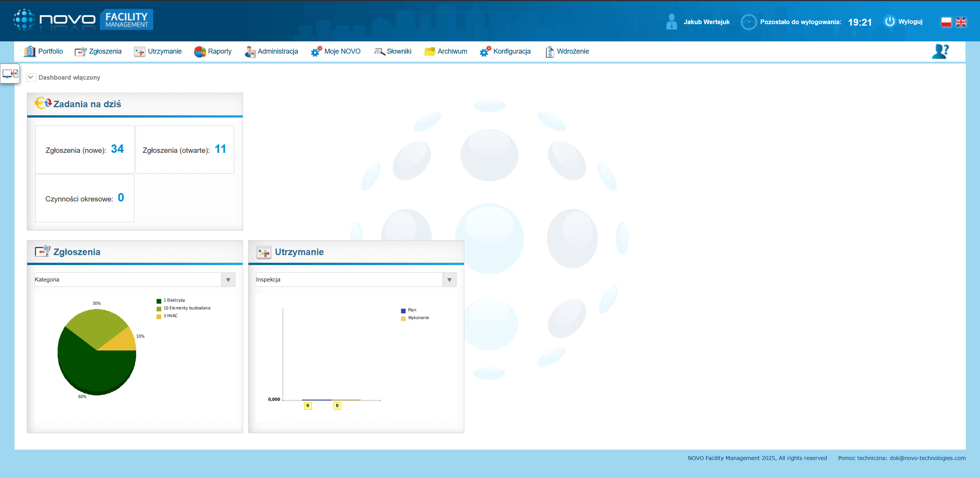This screenshot has width=980, height=478.
Task: Click the help user question icon
Action: [x=940, y=51]
